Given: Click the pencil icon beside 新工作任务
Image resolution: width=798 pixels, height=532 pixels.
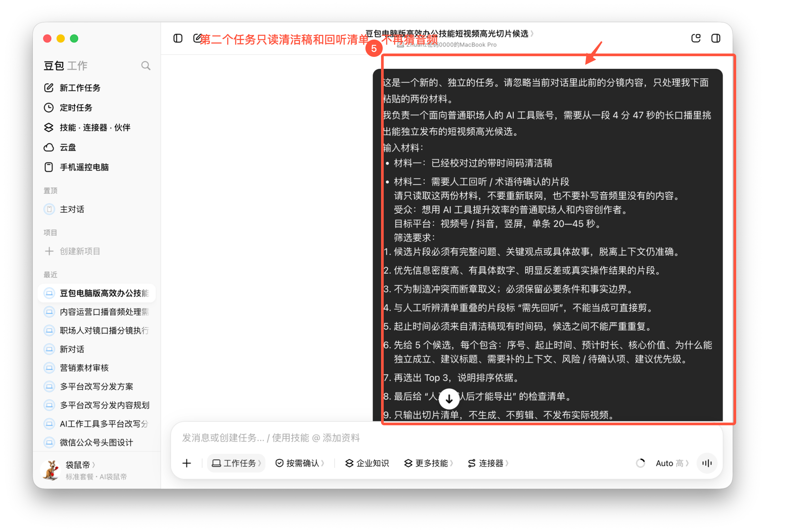Looking at the screenshot, I should point(49,88).
